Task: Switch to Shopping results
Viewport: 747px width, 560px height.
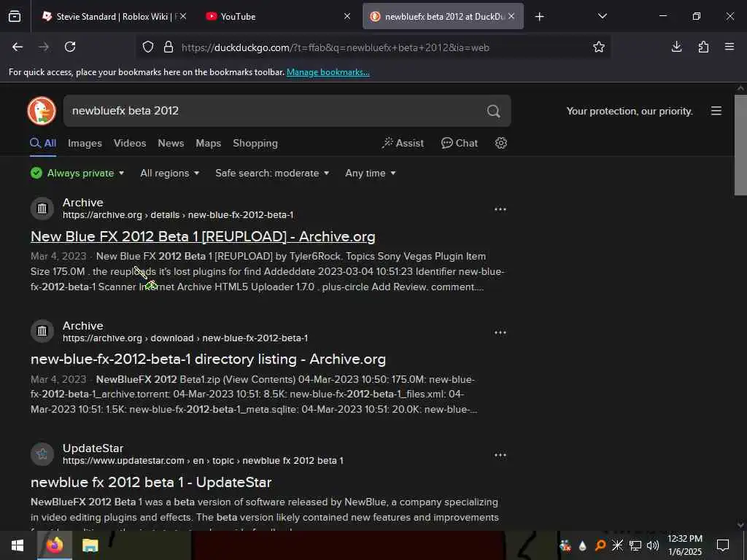Action: [255, 144]
